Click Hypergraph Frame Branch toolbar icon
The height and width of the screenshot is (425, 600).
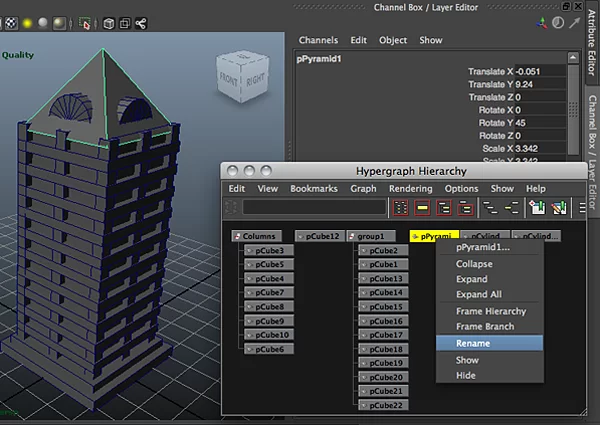pyautogui.click(x=465, y=208)
